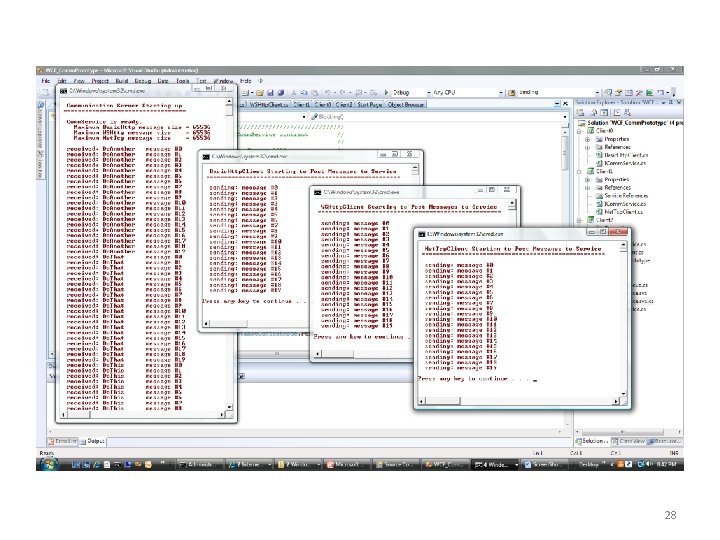Click the Save All icon in toolbar
Screen dimensions: 720x540
(281, 92)
